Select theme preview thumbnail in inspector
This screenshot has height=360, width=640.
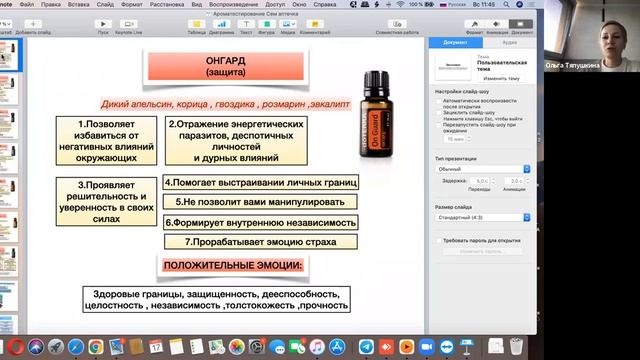coord(453,67)
